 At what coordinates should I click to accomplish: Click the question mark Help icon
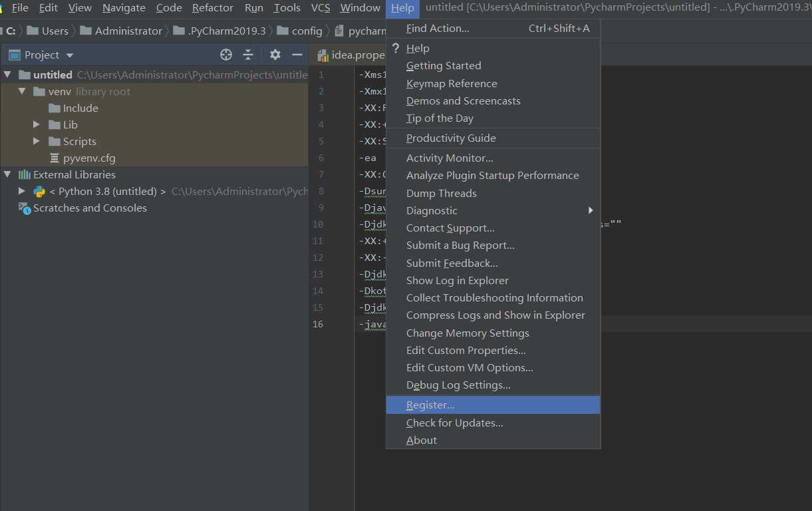point(396,48)
